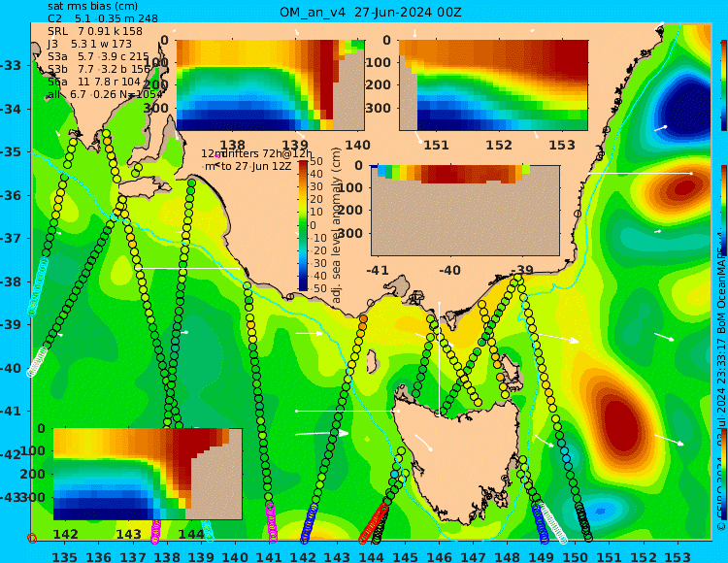The height and width of the screenshot is (563, 728).
Task: Pick the dark red top of the central colorbar
Action: point(303,163)
